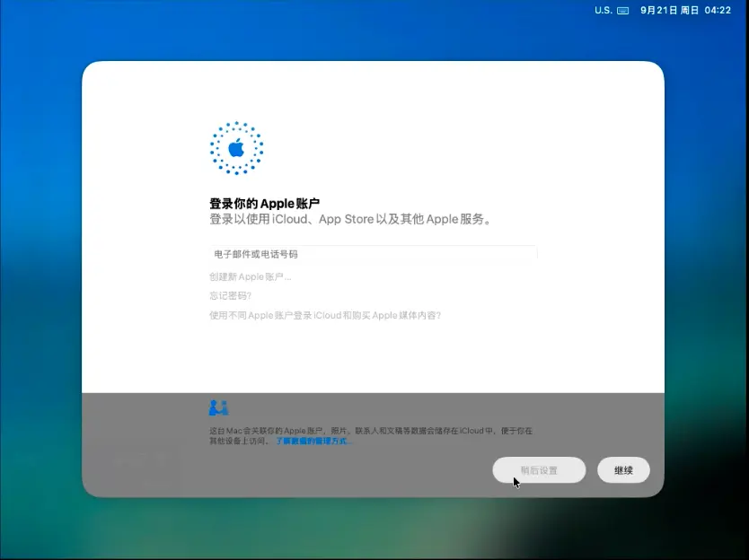
Task: Click the 继续 button
Action: (x=623, y=470)
